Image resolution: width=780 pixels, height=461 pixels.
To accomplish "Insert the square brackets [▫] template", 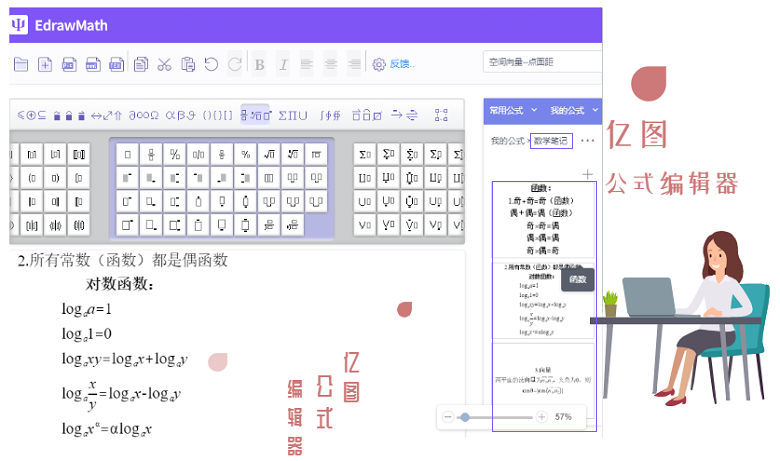I will (32, 155).
